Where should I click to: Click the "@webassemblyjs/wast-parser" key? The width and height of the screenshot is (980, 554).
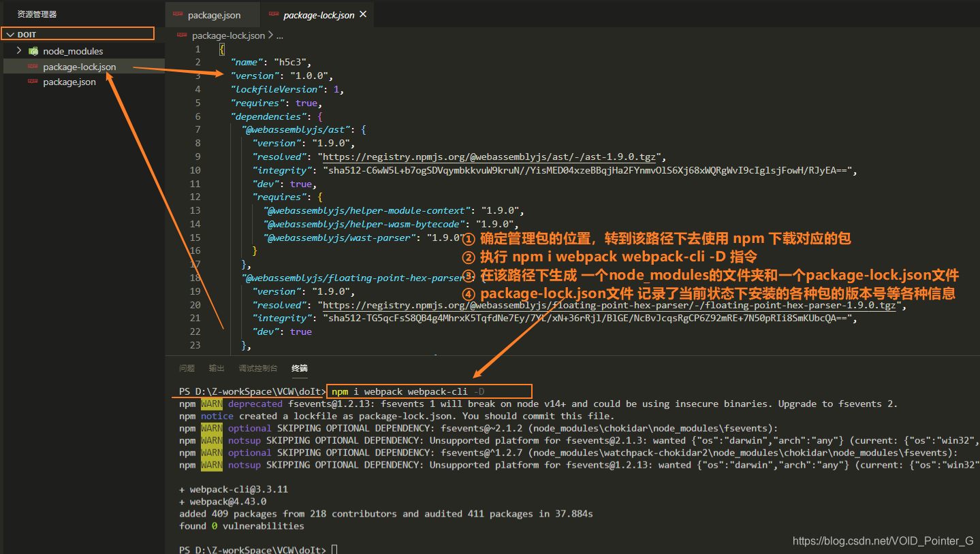point(340,238)
